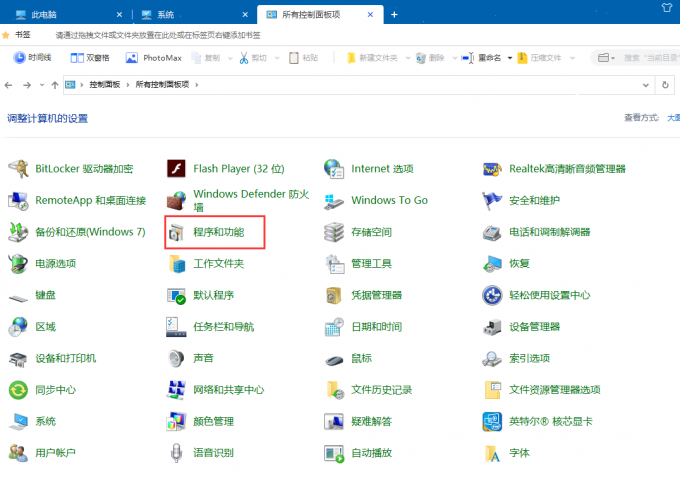This screenshot has width=680, height=493.
Task: Open a new tab with plus button
Action: click(x=394, y=14)
